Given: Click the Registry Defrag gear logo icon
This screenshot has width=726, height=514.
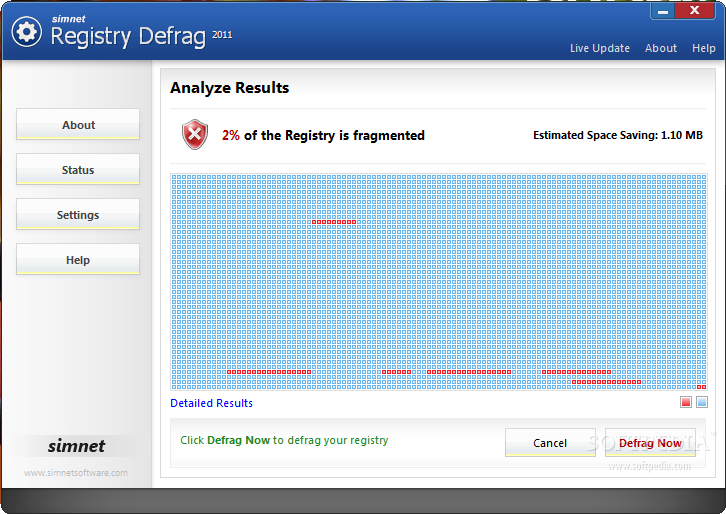Looking at the screenshot, I should [x=26, y=32].
